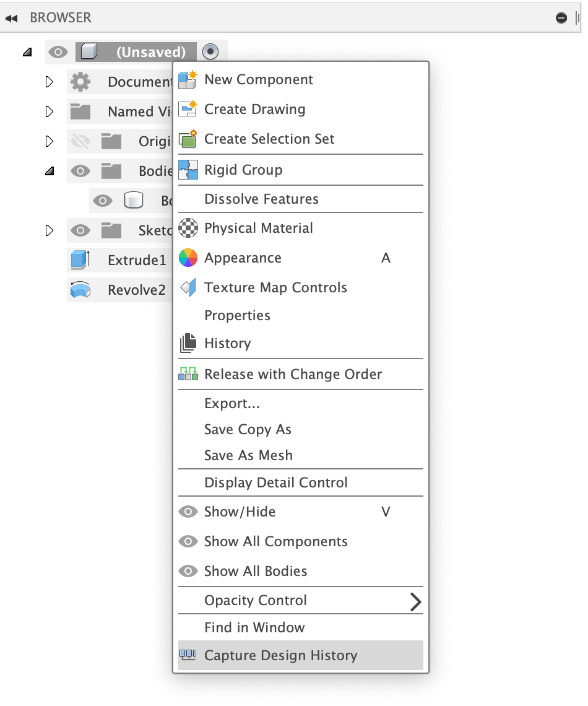Choose Capture Design History from menu
This screenshot has height=706, width=588.
click(x=281, y=655)
